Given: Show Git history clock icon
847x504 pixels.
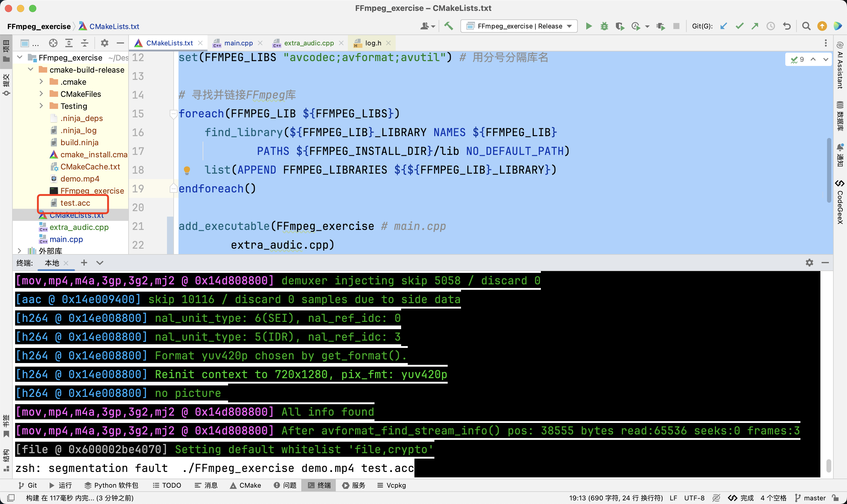Looking at the screenshot, I should tap(770, 26).
